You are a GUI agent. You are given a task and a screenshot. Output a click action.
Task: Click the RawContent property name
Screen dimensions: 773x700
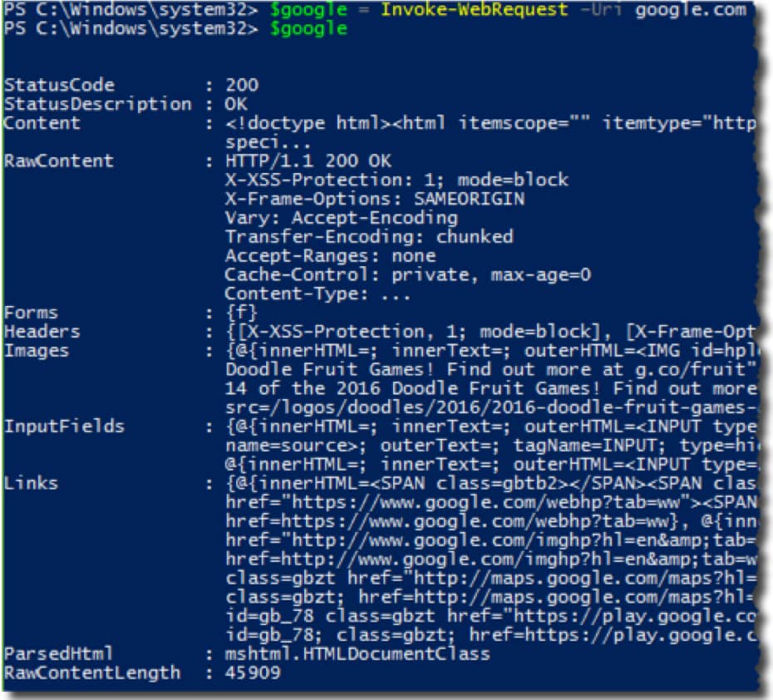[x=60, y=160]
